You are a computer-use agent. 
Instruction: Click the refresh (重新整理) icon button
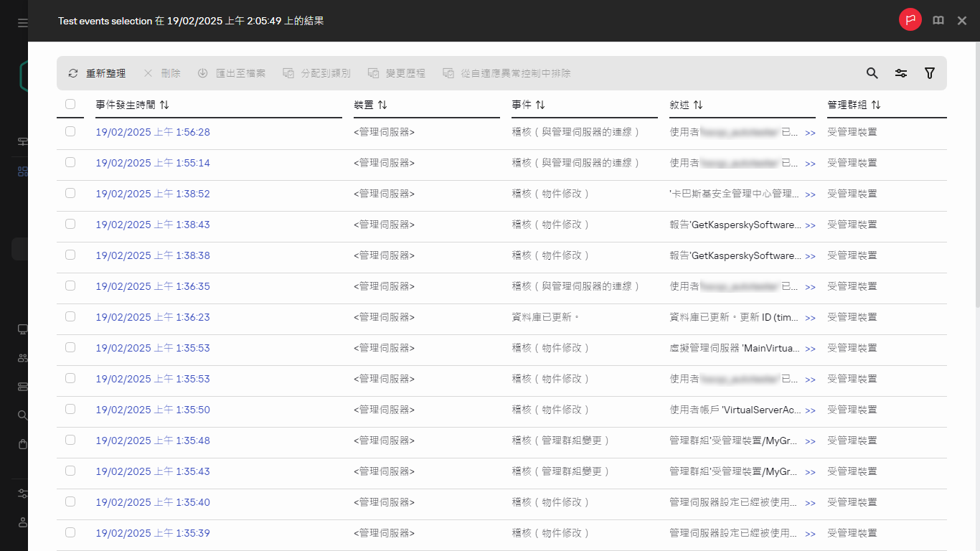click(73, 73)
